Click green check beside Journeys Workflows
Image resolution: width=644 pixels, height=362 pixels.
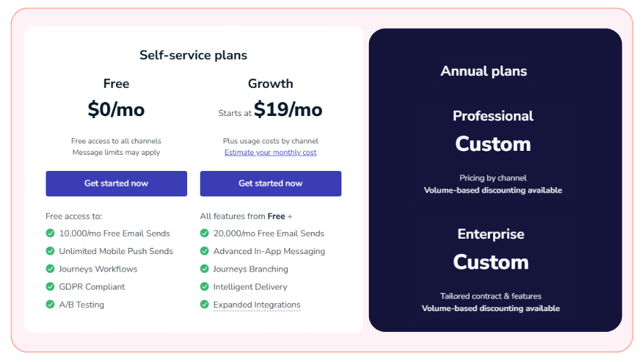point(50,269)
